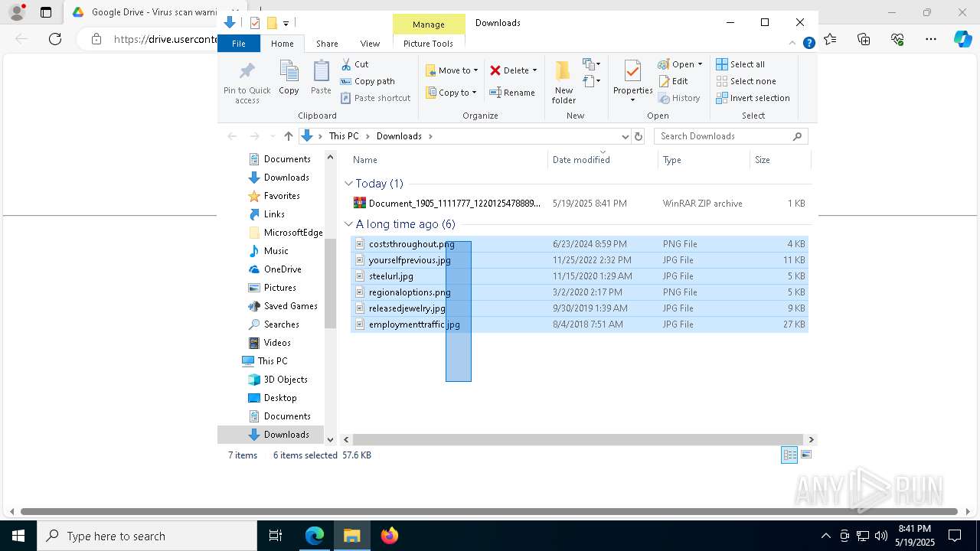Screen dimensions: 980x551
Task: Switch to large icons view button
Action: click(805, 455)
